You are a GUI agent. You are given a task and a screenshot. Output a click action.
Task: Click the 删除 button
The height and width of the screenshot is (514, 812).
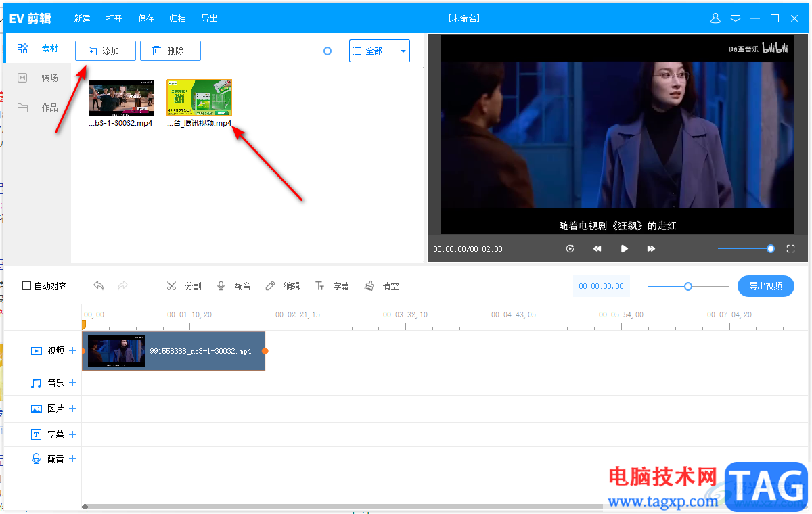pyautogui.click(x=171, y=51)
